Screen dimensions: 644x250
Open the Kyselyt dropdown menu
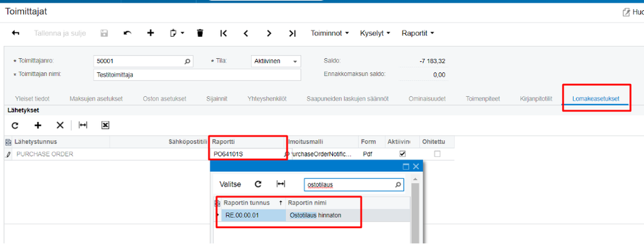coord(375,34)
